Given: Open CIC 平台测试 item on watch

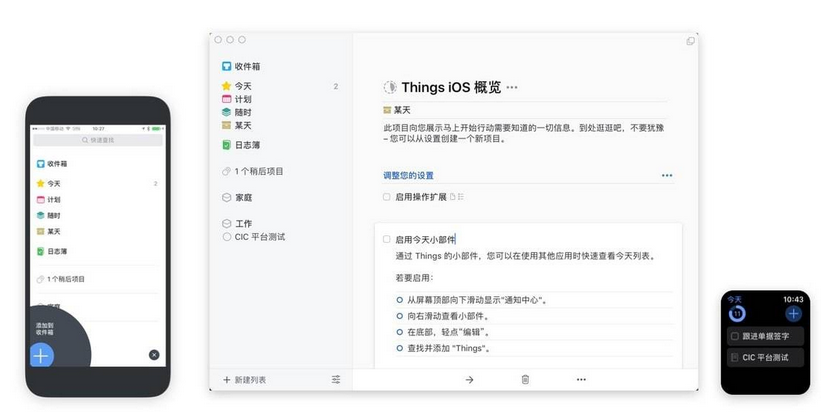Looking at the screenshot, I should click(765, 357).
